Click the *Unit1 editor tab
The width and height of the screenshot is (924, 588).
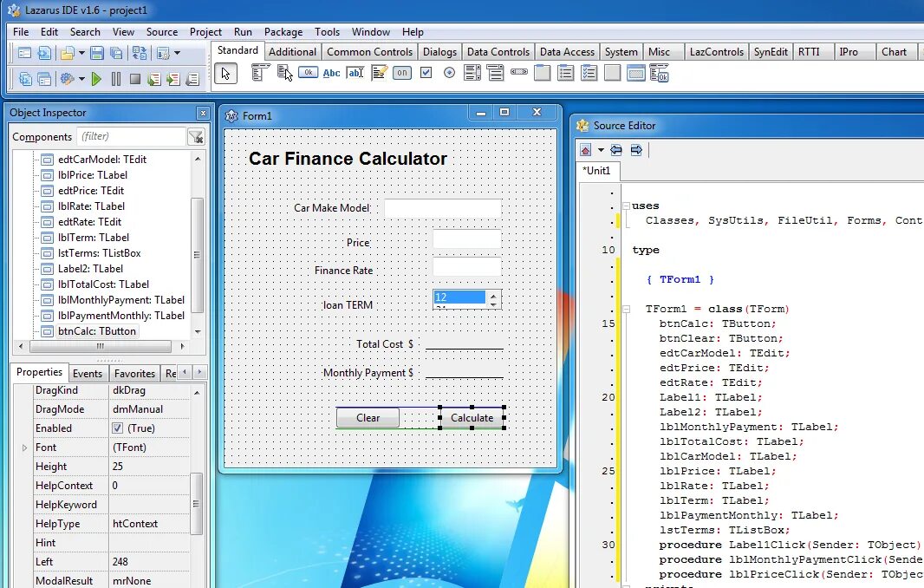pos(597,171)
